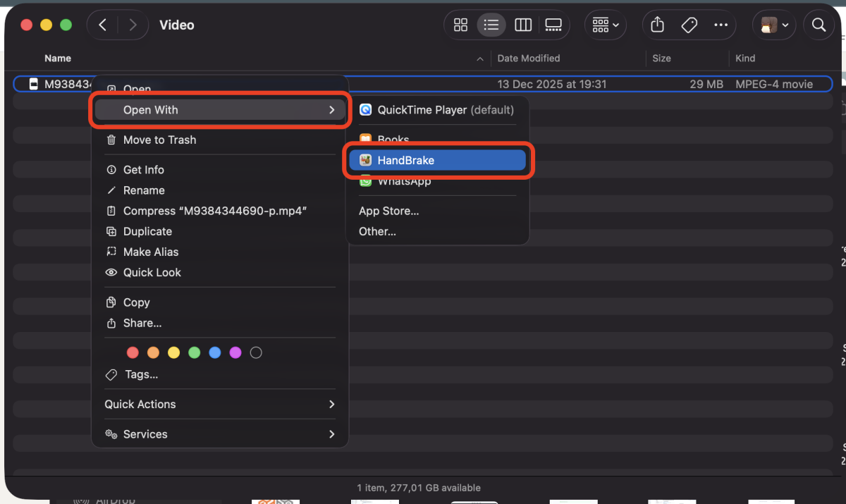846x504 pixels.
Task: Select HandBrake in the Open With submenu
Action: tap(405, 159)
